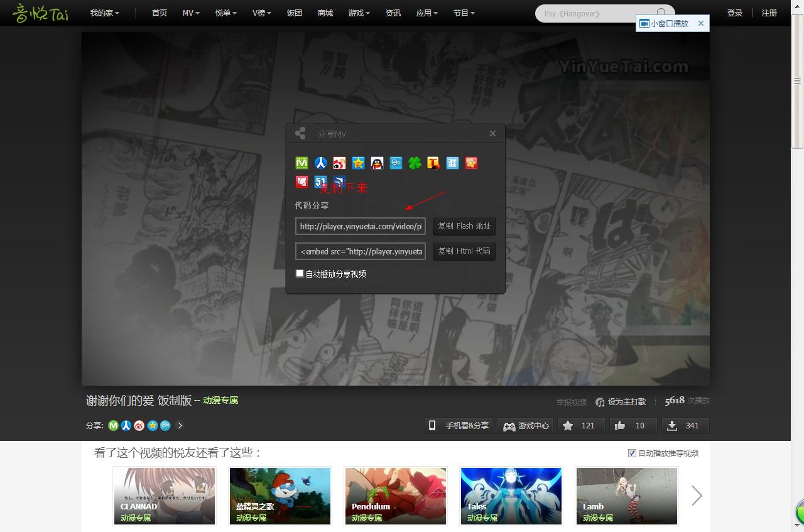Click 手机看&分享 button
Viewport: 804px width, 532px height.
(459, 425)
